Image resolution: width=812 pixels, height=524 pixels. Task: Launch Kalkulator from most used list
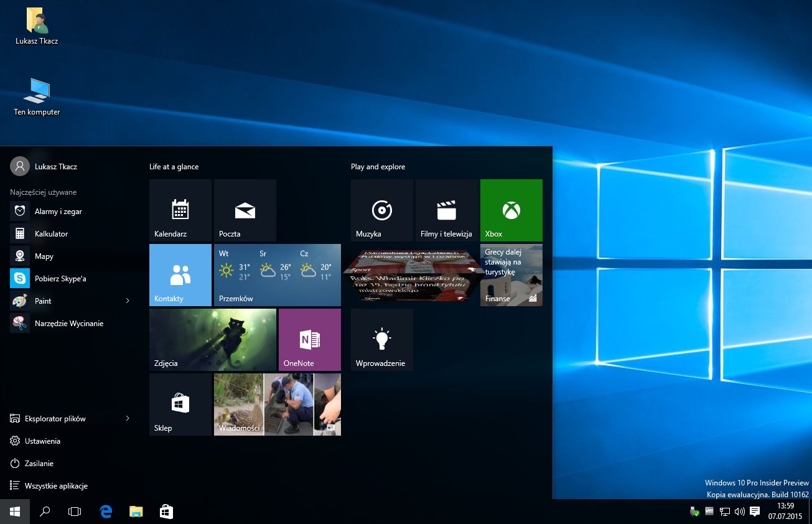point(51,234)
